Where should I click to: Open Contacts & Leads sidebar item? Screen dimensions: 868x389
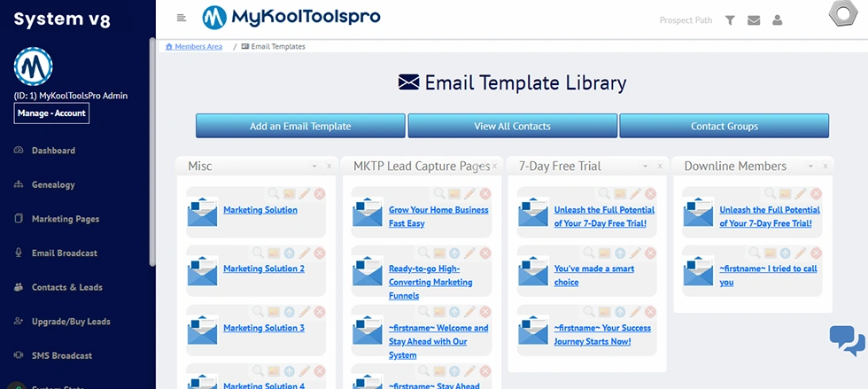[x=66, y=287]
